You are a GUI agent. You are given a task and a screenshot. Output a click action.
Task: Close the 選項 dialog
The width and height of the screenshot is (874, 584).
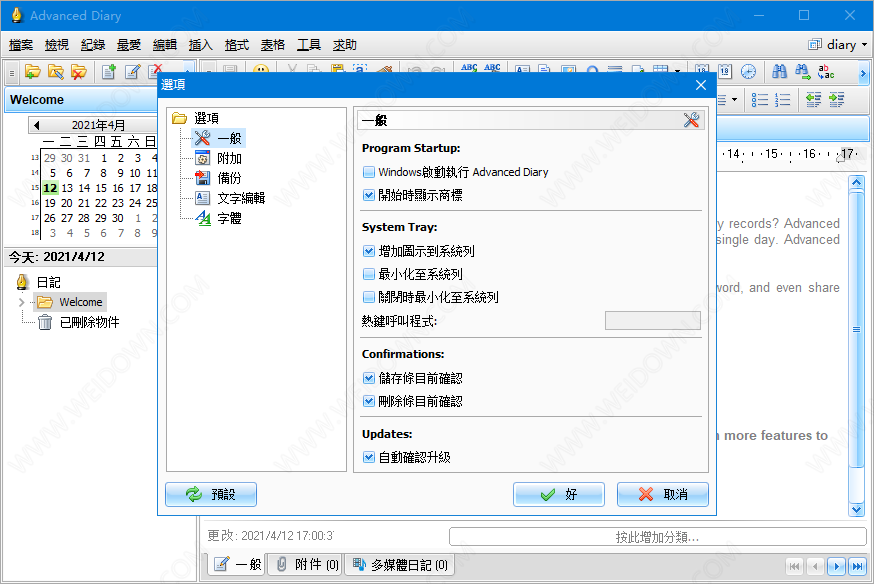click(701, 85)
